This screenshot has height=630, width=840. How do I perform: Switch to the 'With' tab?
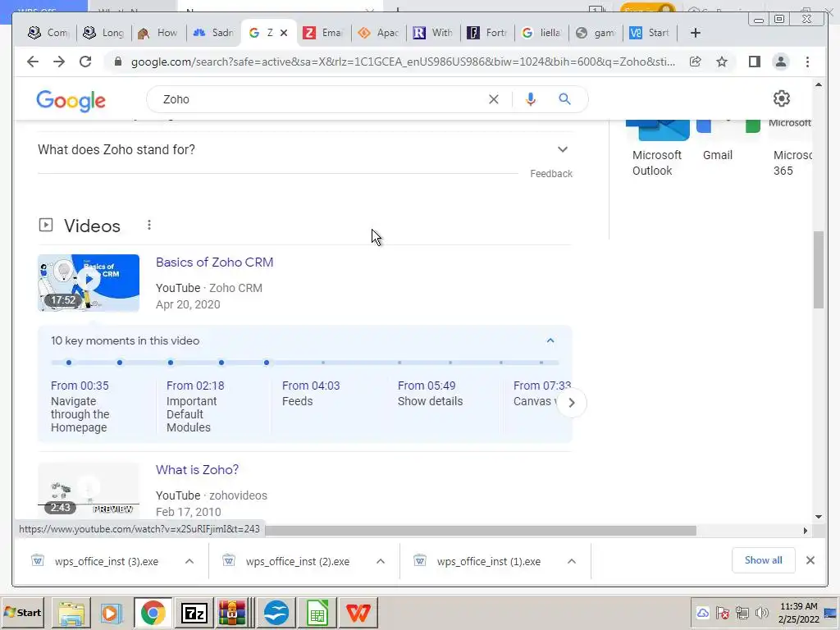[433, 33]
